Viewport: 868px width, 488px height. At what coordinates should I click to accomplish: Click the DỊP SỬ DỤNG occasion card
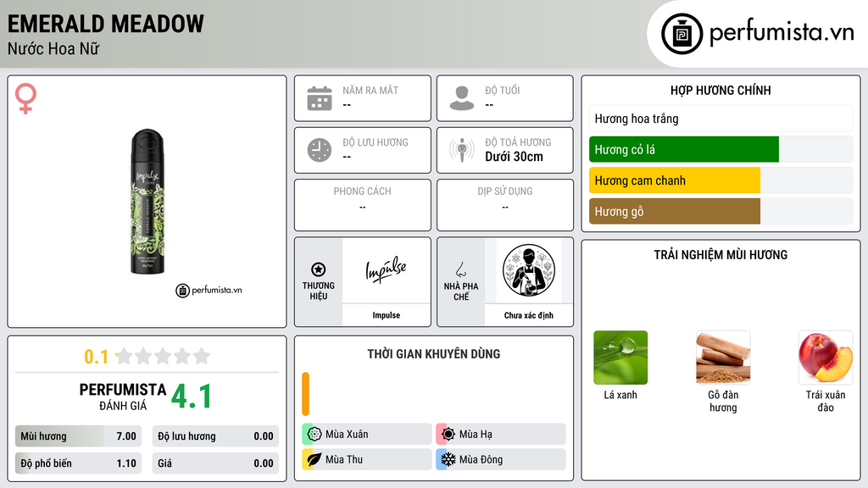[x=505, y=205]
